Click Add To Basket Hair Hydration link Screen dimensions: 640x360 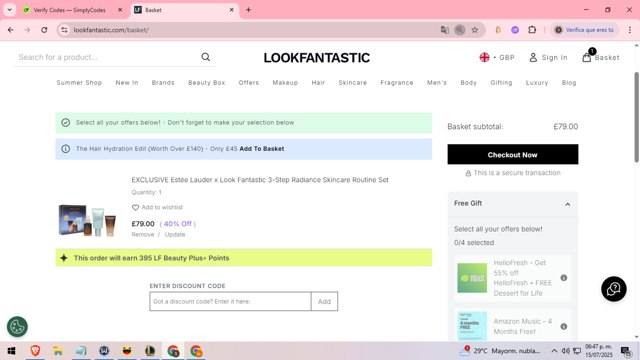(262, 149)
